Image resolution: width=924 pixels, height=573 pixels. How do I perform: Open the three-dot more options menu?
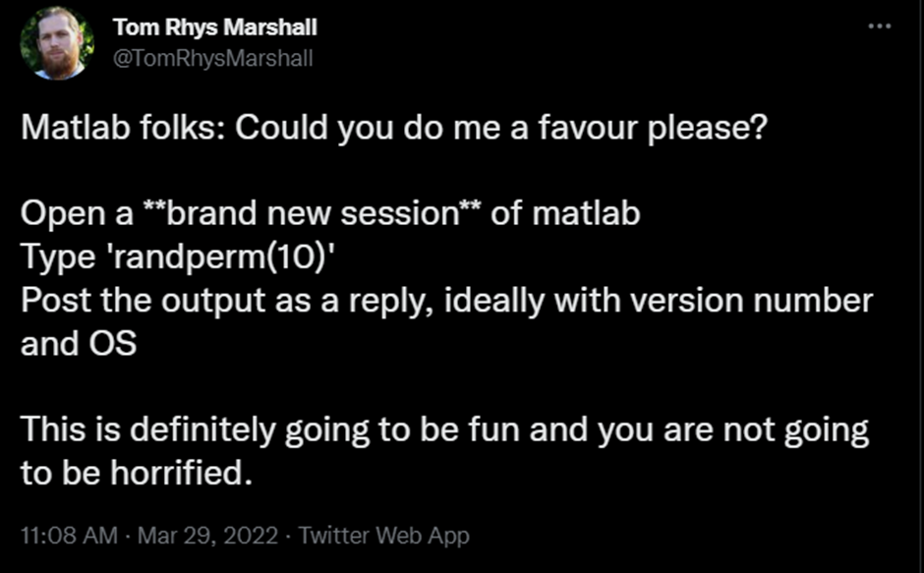(877, 27)
